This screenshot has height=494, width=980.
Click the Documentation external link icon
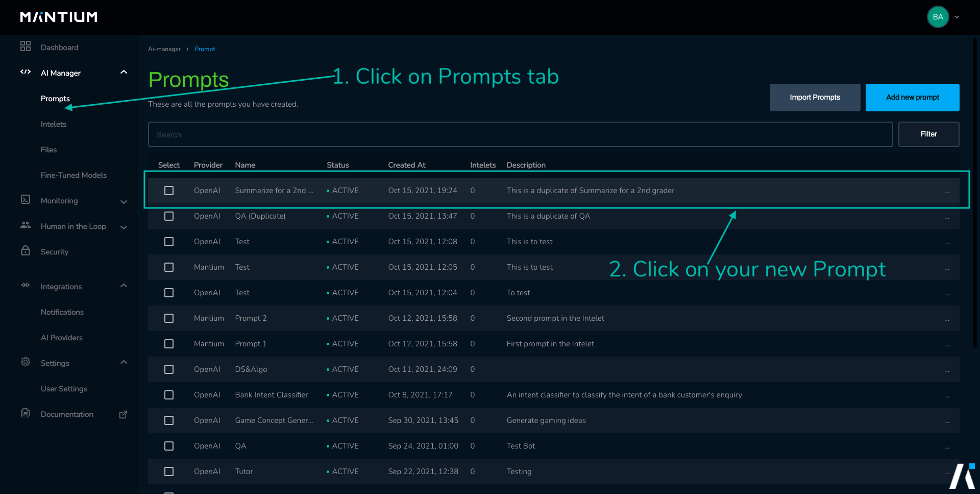click(x=123, y=414)
